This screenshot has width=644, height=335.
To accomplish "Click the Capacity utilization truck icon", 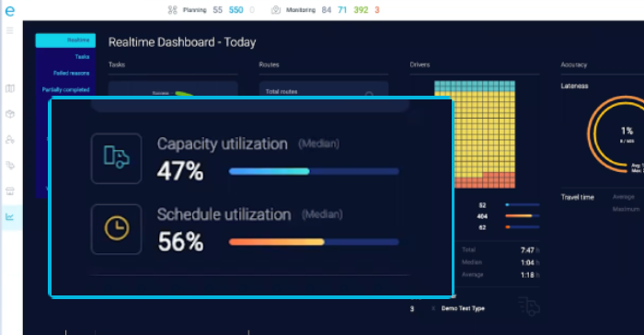I will coord(117,158).
